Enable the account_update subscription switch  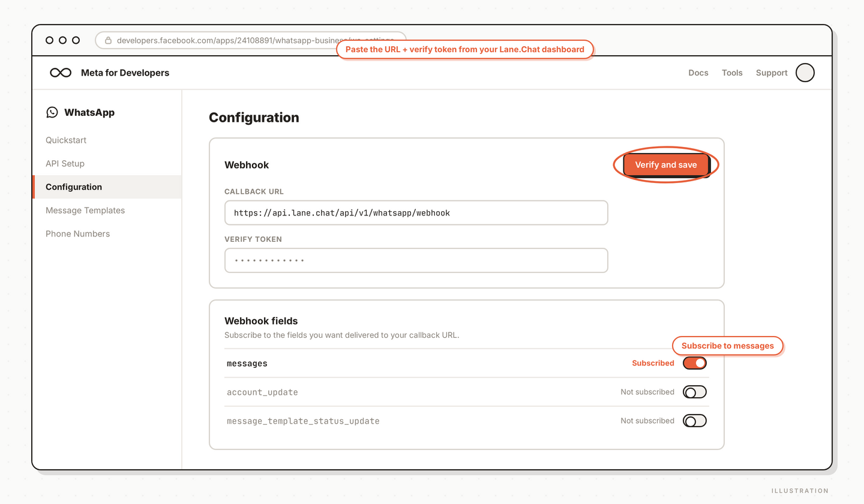695,392
